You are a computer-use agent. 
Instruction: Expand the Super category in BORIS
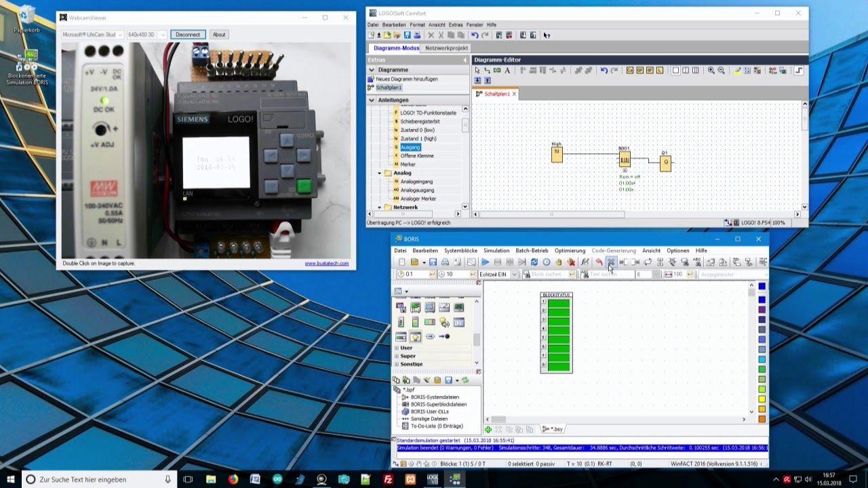(x=397, y=356)
